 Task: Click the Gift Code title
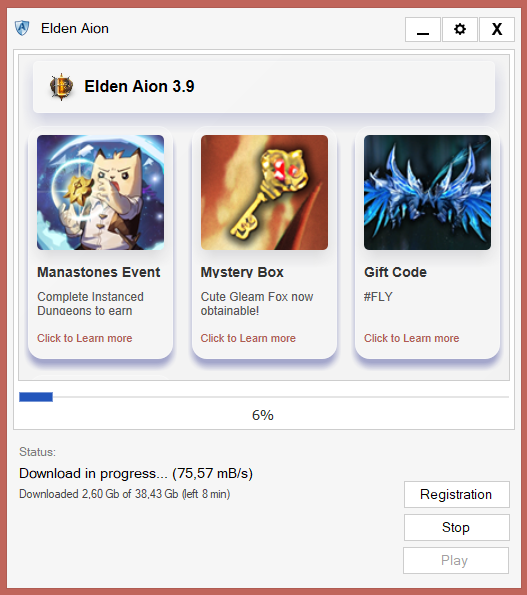tap(395, 272)
